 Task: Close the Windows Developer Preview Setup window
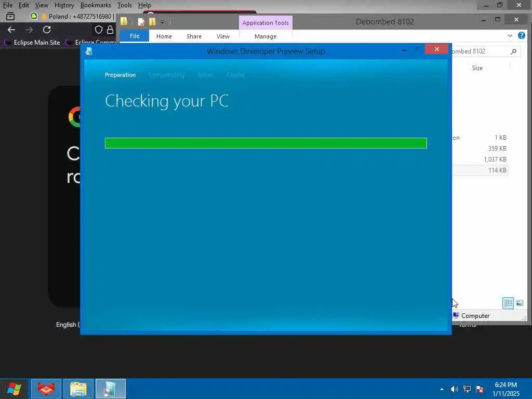coord(436,49)
